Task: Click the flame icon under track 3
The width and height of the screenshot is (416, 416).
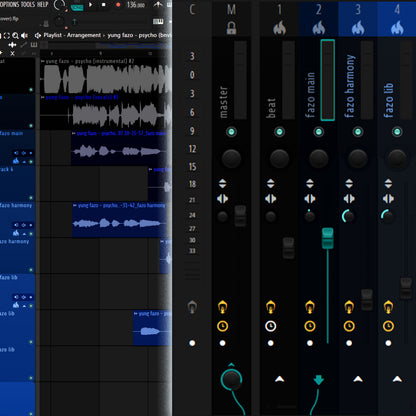Action: tap(358, 28)
